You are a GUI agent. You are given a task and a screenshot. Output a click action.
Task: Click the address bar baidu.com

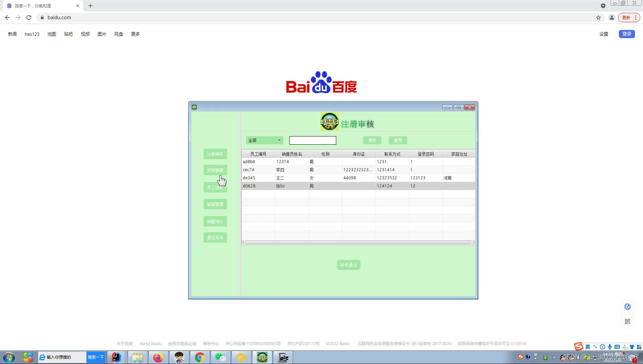click(59, 17)
